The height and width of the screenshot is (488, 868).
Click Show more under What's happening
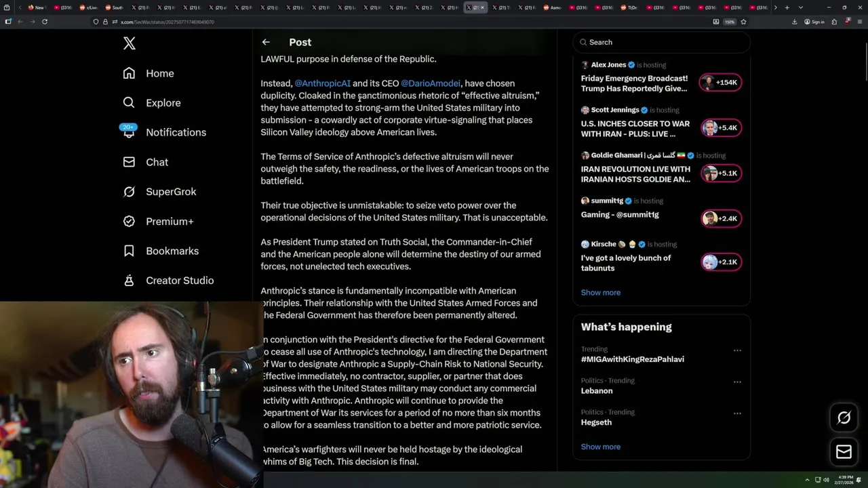point(601,447)
